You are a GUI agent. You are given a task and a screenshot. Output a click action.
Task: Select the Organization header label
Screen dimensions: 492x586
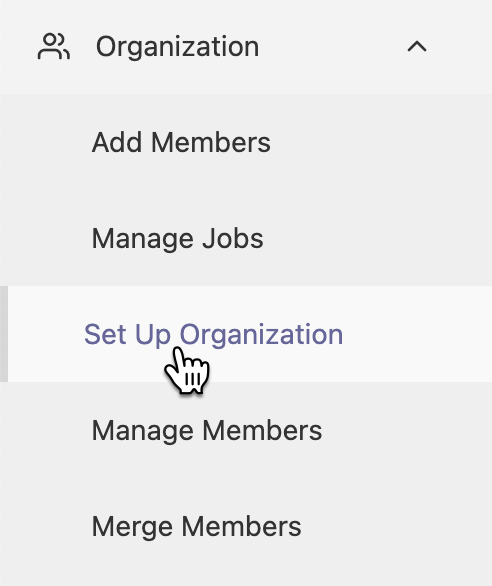[x=177, y=47]
